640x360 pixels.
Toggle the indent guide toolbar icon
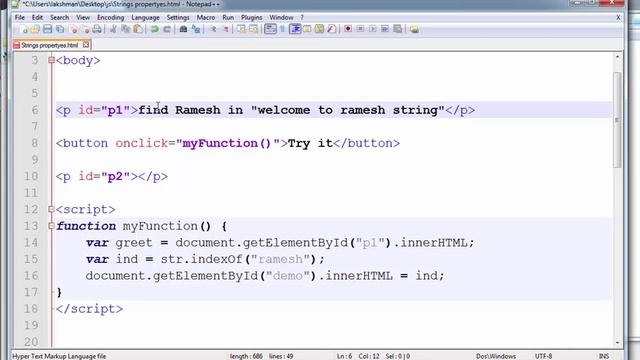295,29
